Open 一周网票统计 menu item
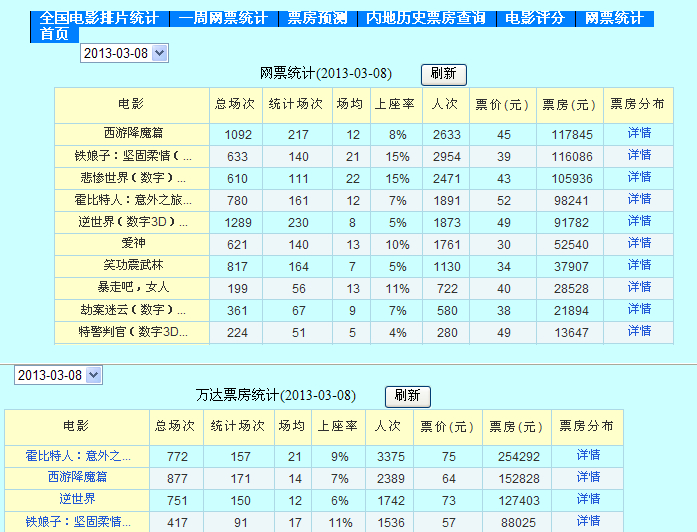The image size is (697, 532). (223, 19)
